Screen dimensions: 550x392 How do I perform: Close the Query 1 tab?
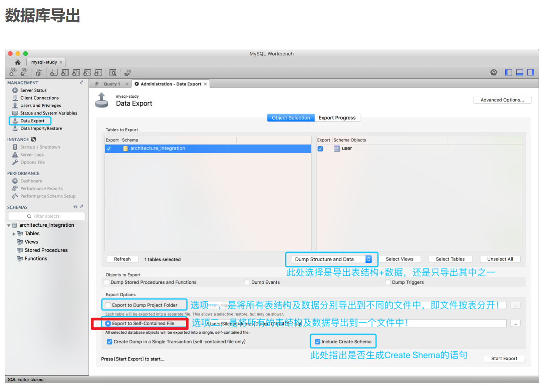pos(127,84)
